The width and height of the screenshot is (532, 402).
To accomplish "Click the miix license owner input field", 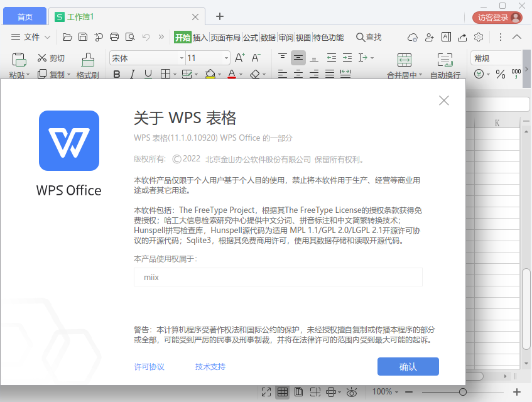I will [x=278, y=276].
